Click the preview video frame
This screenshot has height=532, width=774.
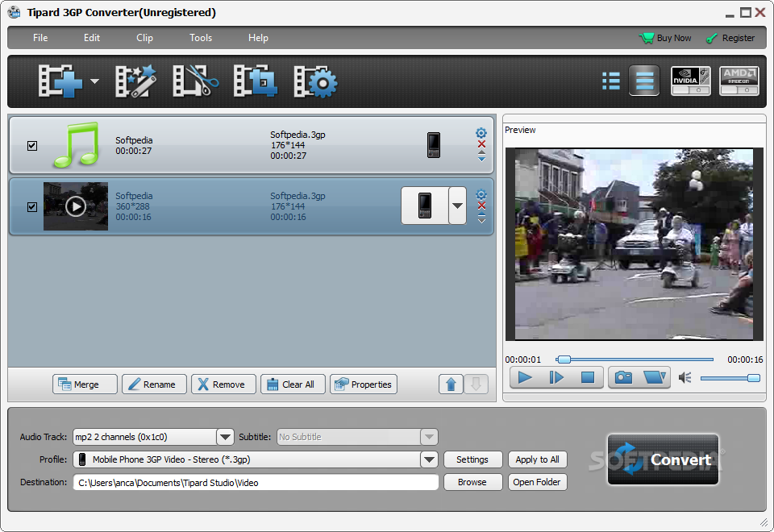pyautogui.click(x=635, y=244)
